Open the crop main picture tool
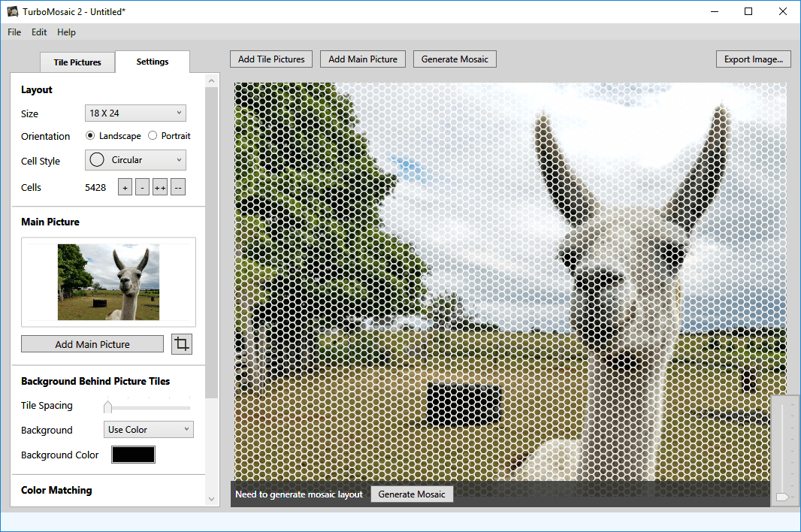Screen dimensions: 801x532 tap(181, 344)
